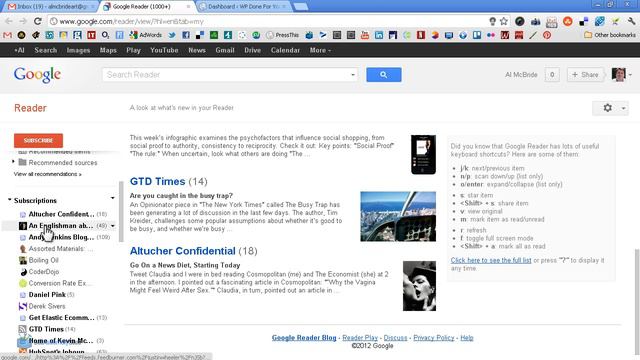The height and width of the screenshot is (360, 640).
Task: Click the Al McBride profile photo
Action: point(618,75)
